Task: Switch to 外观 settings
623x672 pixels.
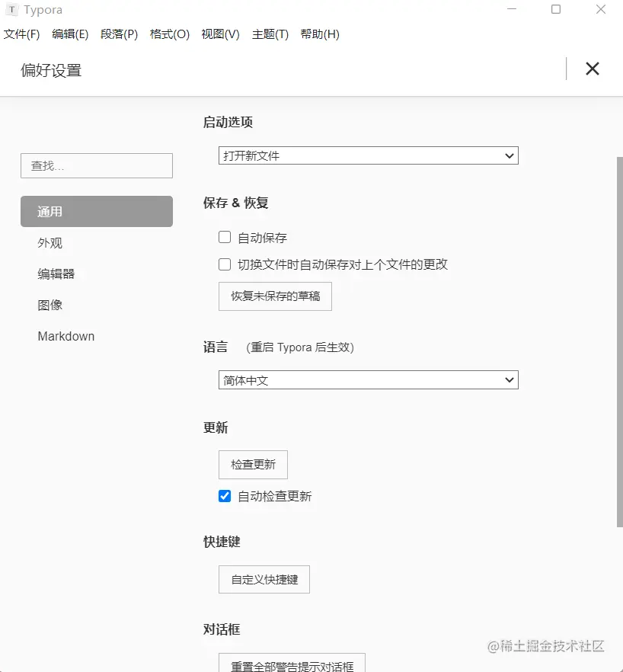Action: pos(51,242)
